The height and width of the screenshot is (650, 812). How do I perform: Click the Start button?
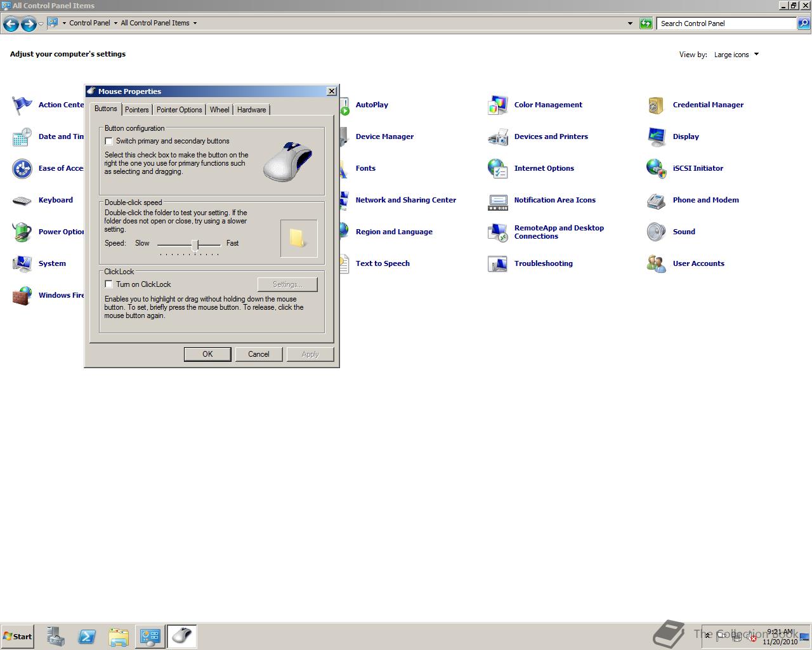(x=18, y=637)
